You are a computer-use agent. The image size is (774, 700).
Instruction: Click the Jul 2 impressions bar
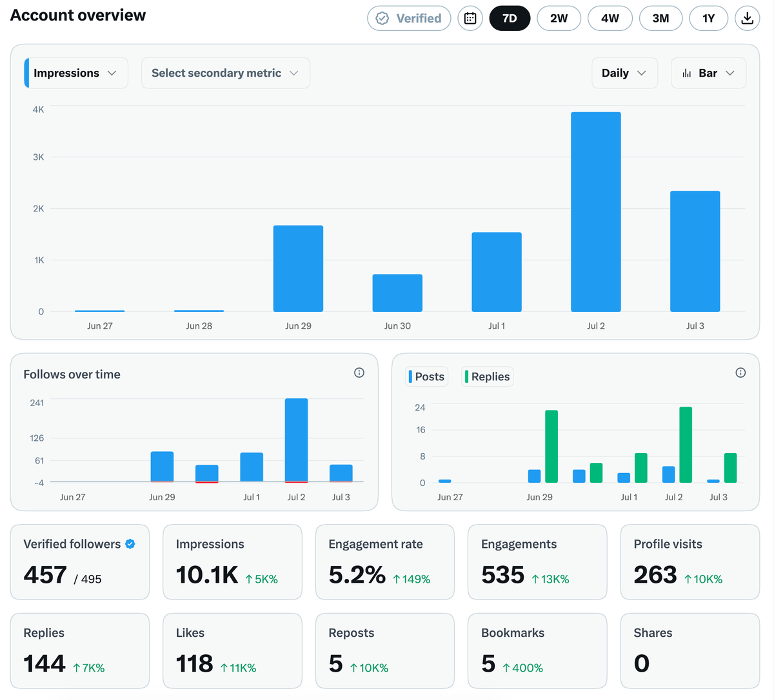(596, 212)
